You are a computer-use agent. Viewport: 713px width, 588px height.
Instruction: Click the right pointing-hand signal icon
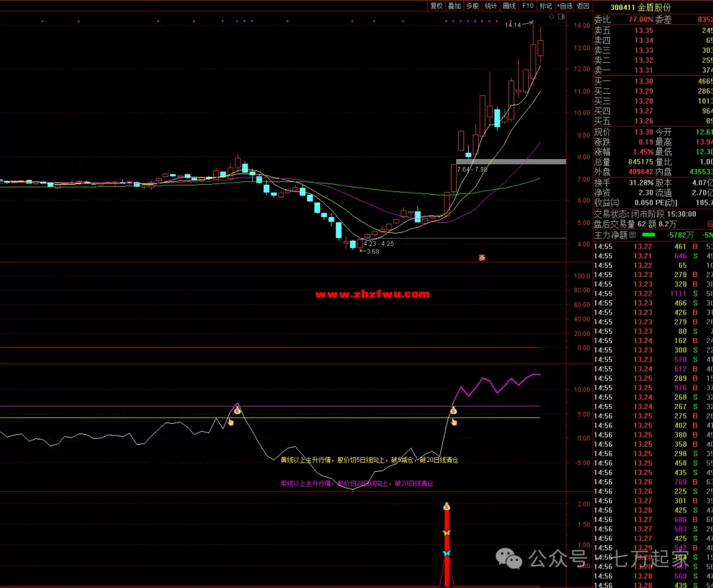(454, 422)
